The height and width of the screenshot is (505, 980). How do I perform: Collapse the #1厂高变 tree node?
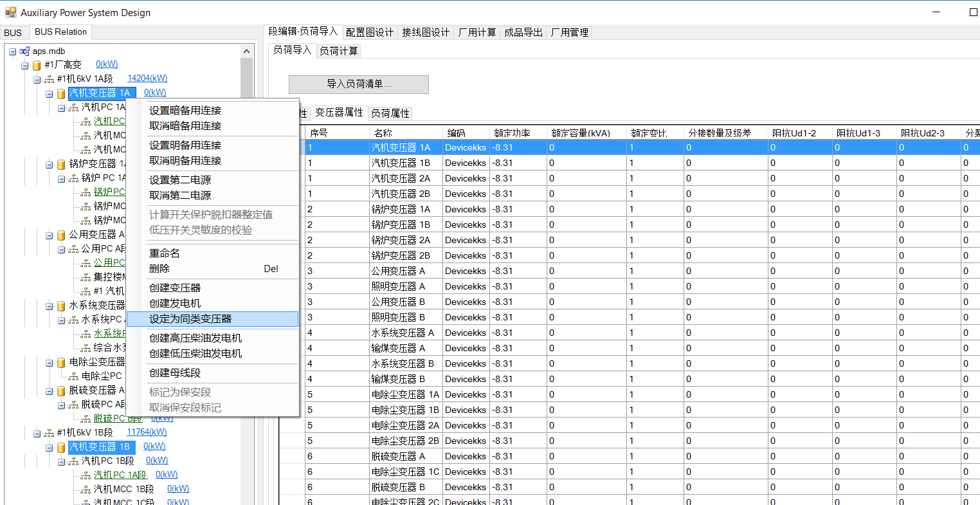24,66
